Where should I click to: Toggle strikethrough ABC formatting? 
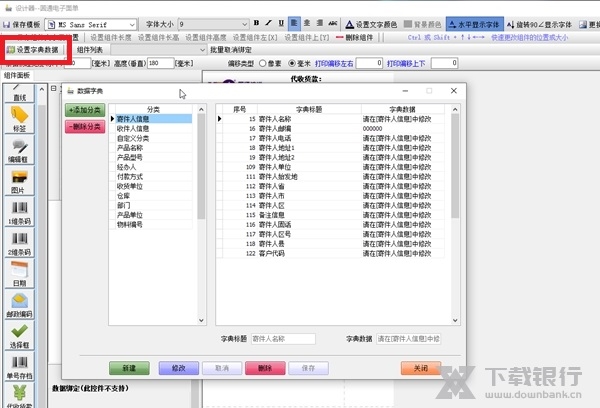click(333, 24)
